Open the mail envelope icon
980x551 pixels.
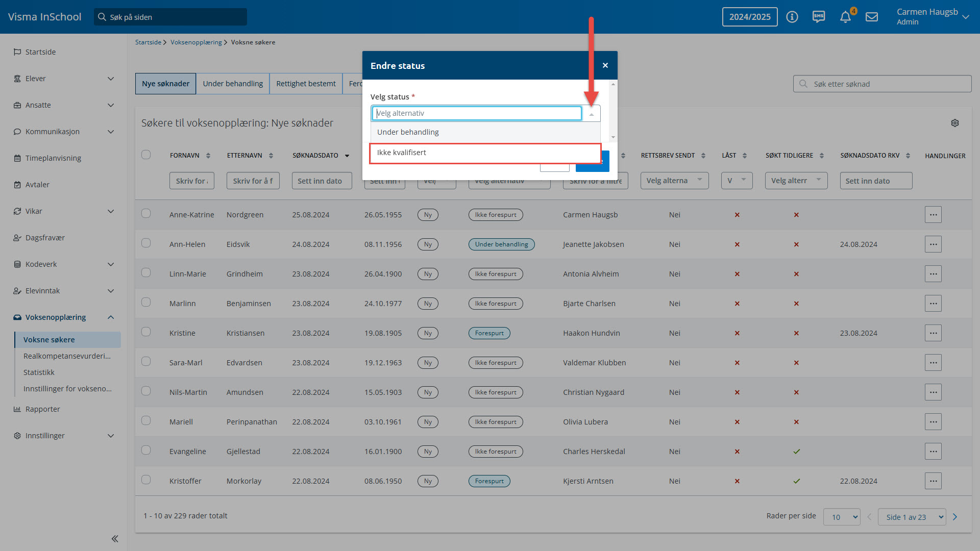click(872, 17)
